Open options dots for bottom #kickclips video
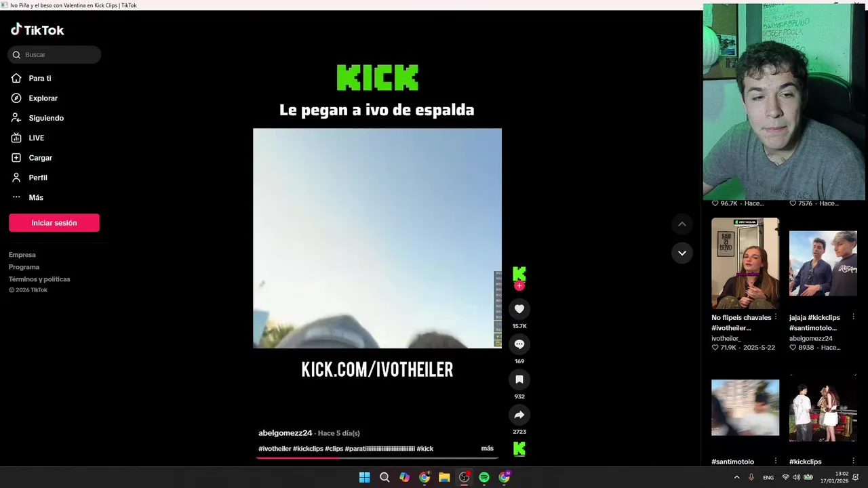The height and width of the screenshot is (488, 868). coord(853,462)
